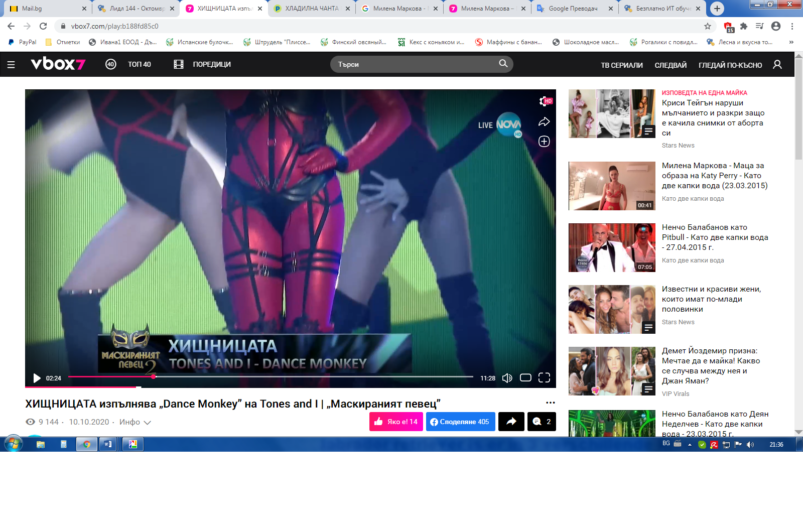Image resolution: width=803 pixels, height=532 pixels.
Task: Expand the Инфо dropdown
Action: (135, 422)
